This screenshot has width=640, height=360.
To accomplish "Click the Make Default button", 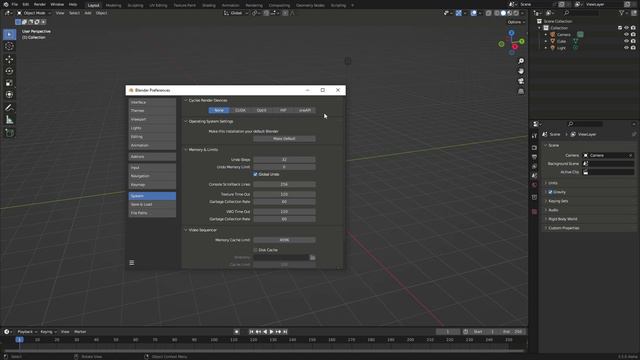I will click(x=284, y=139).
